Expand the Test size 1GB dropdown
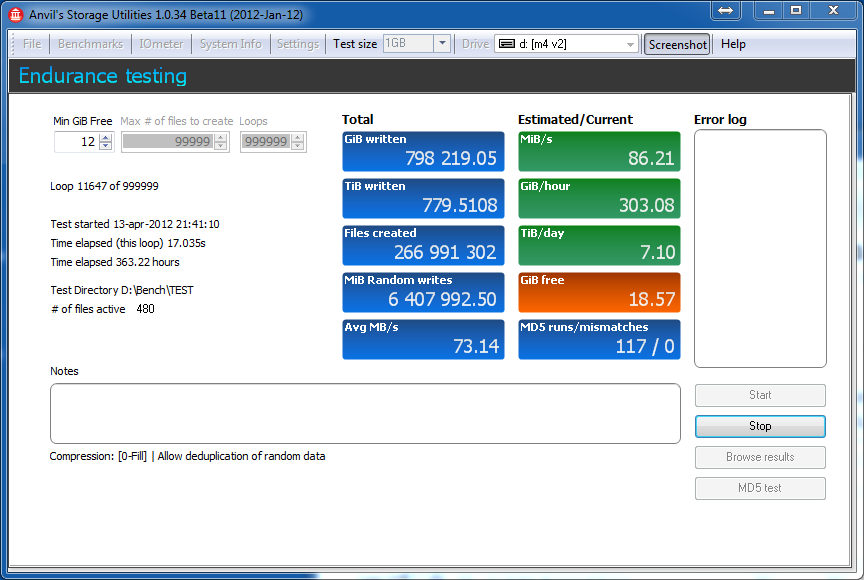 442,44
